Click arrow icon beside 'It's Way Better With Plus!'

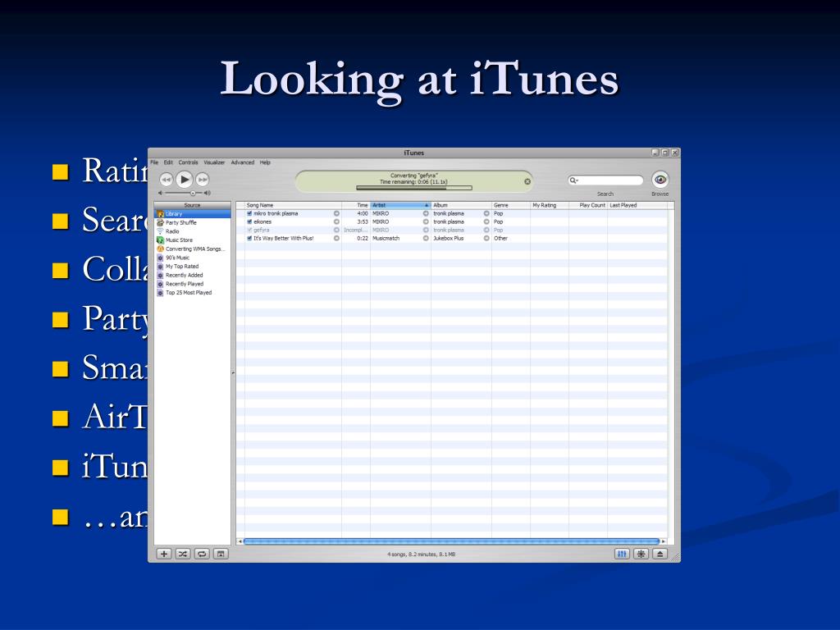[x=336, y=239]
